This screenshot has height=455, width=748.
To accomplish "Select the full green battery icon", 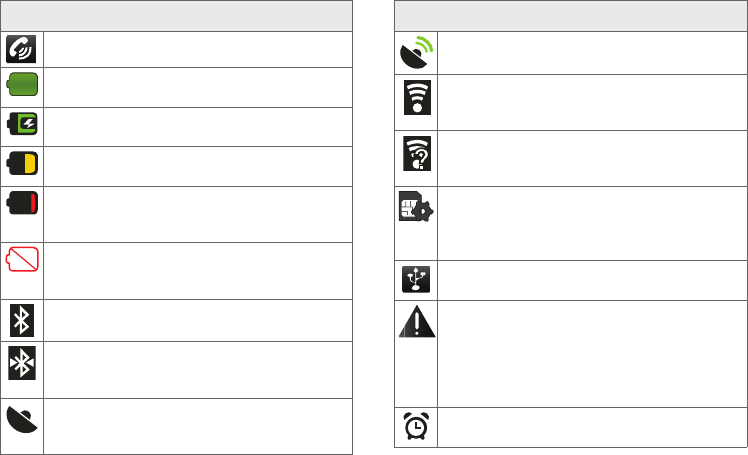I will (x=22, y=84).
